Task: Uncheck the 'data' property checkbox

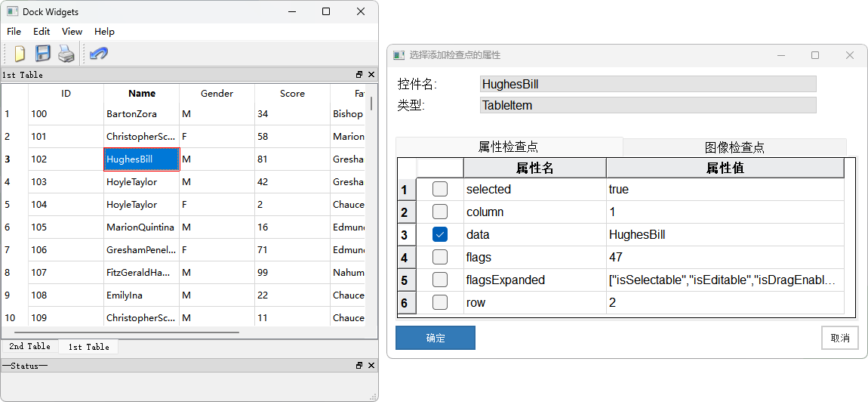Action: tap(440, 235)
